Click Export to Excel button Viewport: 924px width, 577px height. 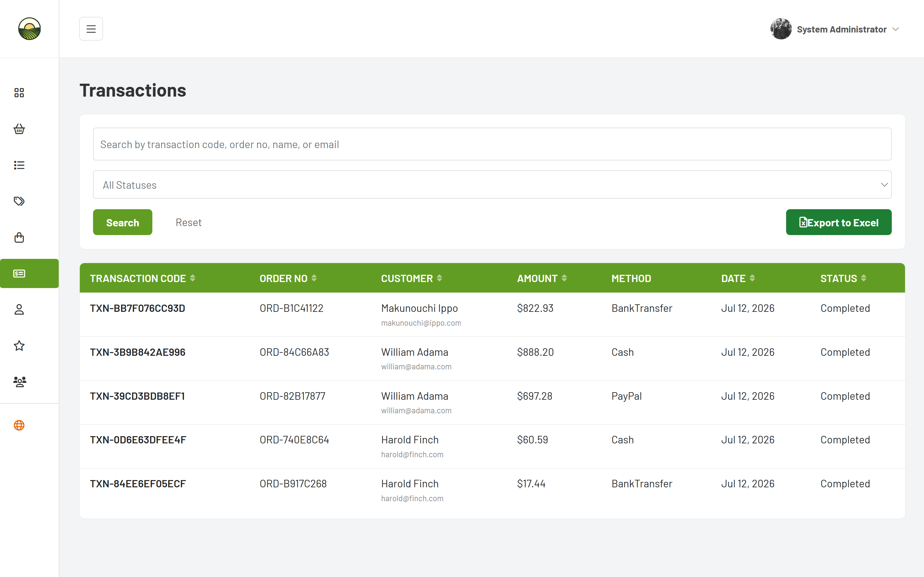[x=838, y=222]
